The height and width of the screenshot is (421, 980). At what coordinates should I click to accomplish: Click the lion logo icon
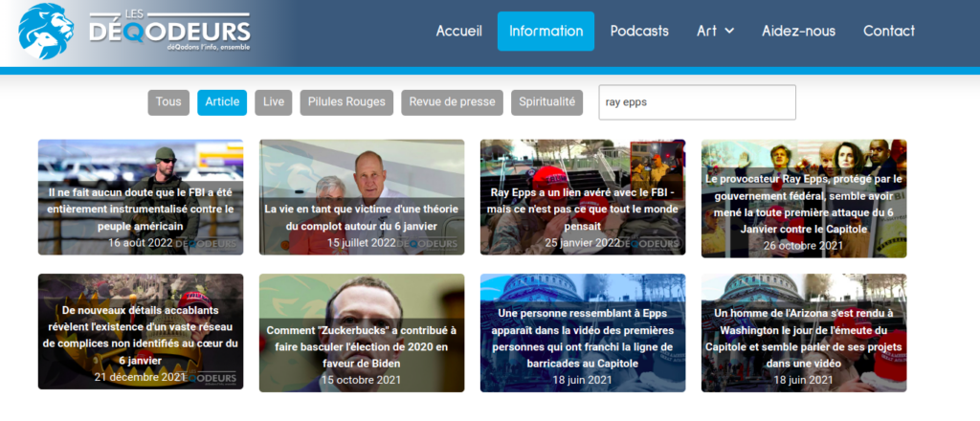click(46, 32)
